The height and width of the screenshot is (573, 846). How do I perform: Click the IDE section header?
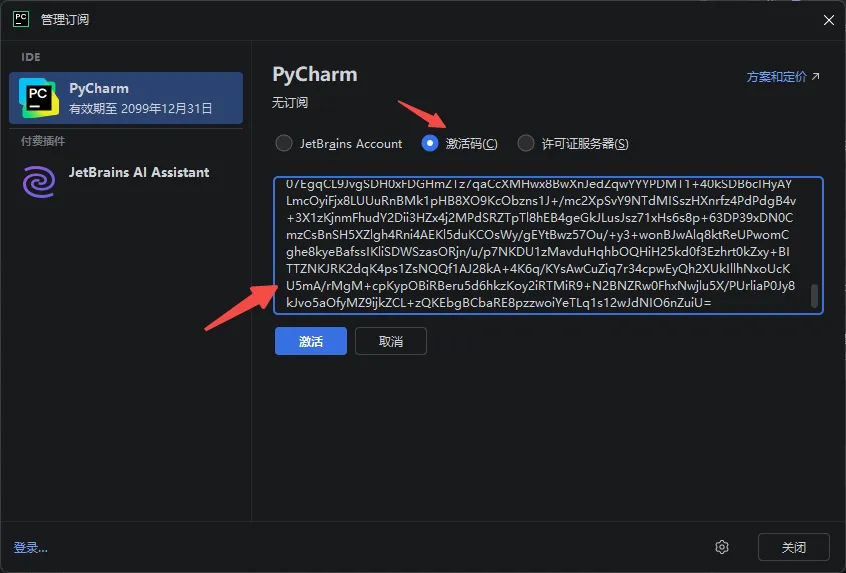31,57
